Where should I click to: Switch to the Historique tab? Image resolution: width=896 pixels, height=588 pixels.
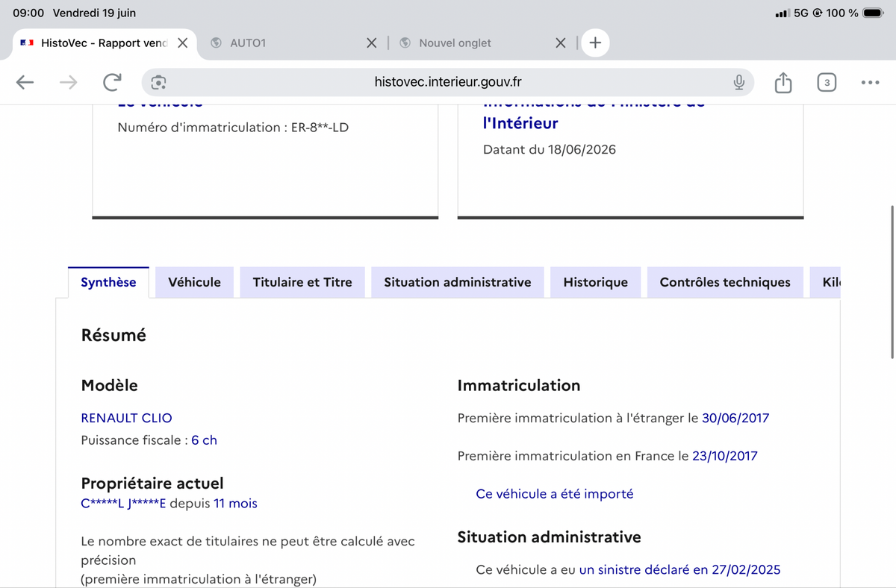click(x=596, y=282)
